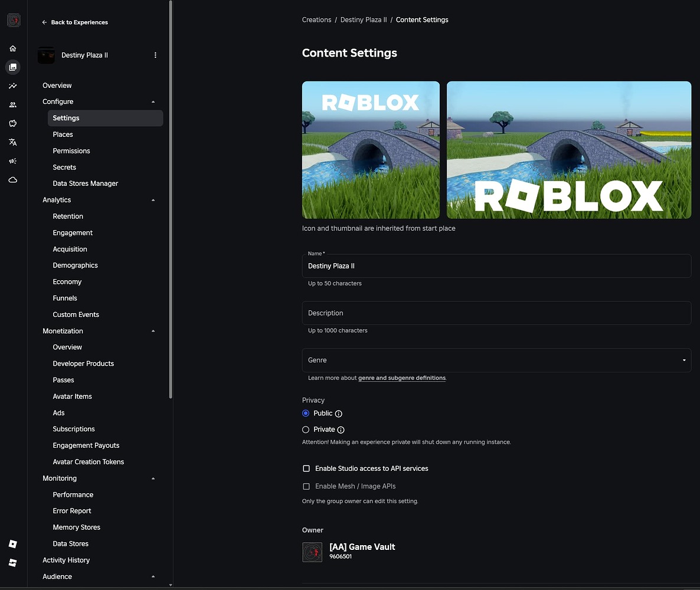The width and height of the screenshot is (700, 590).
Task: Open Avatar Creation Tokens page
Action: [89, 462]
